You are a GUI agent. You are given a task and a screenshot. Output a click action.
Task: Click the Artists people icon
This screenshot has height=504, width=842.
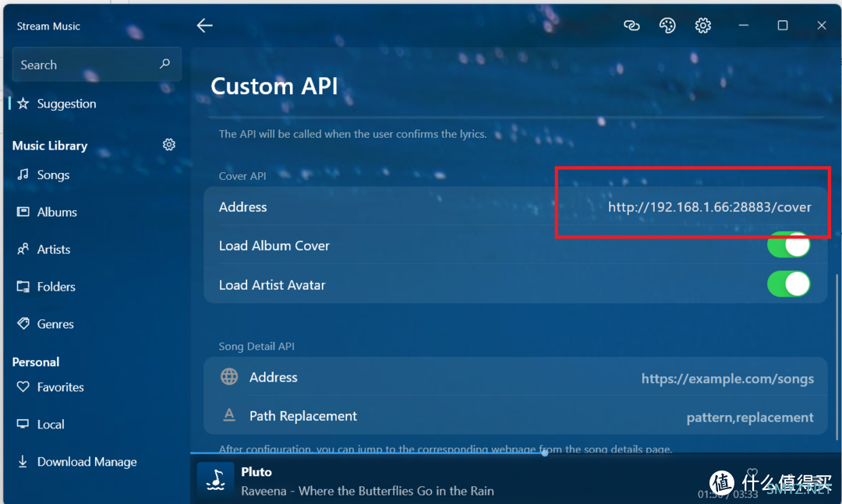pos(23,249)
